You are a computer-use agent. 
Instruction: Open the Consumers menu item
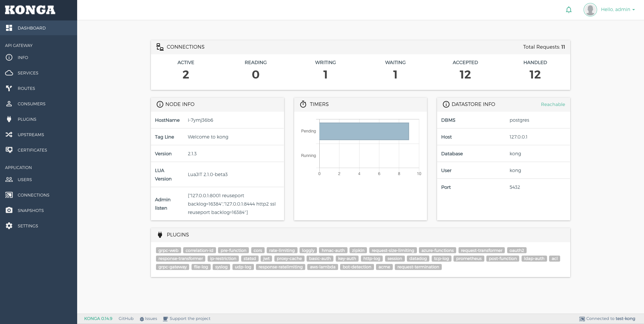pos(39,104)
